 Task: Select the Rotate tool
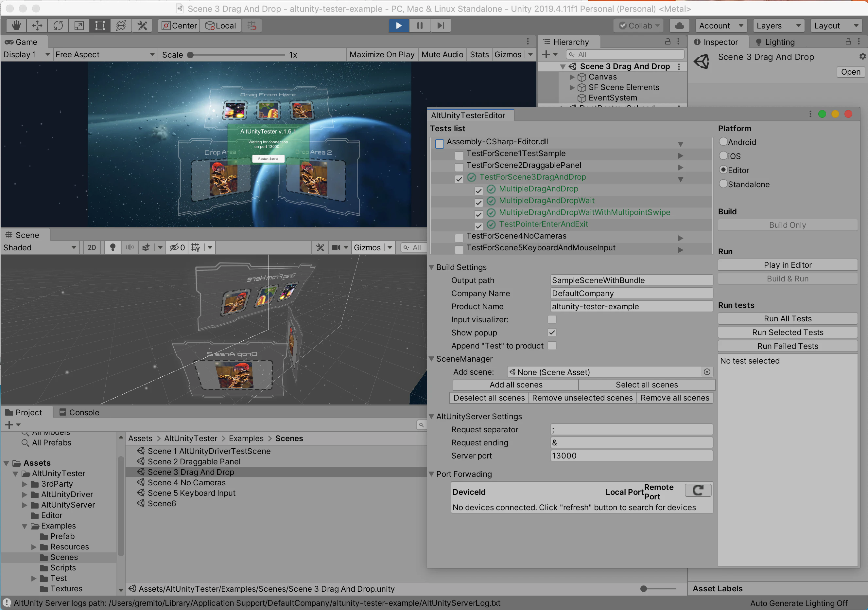click(x=58, y=26)
